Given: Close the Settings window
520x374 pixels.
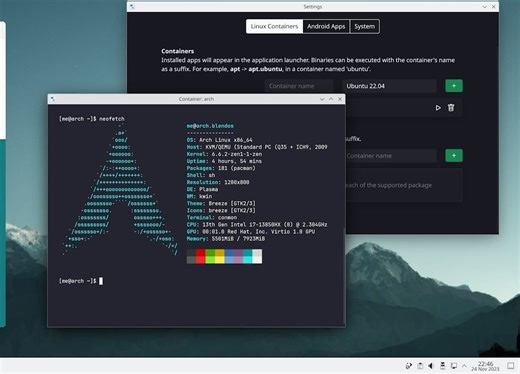Looking at the screenshot, I should 494,7.
